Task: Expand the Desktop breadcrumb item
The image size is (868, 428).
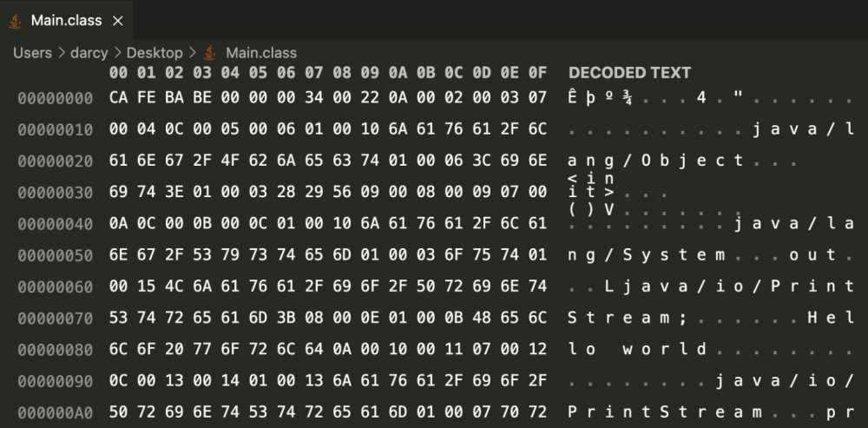Action: (x=154, y=53)
